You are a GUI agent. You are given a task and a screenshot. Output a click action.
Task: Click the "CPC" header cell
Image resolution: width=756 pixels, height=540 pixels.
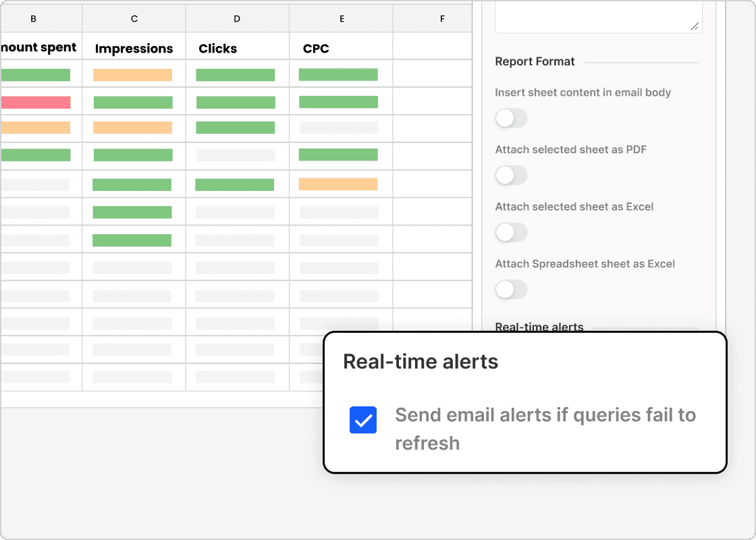[x=316, y=47]
